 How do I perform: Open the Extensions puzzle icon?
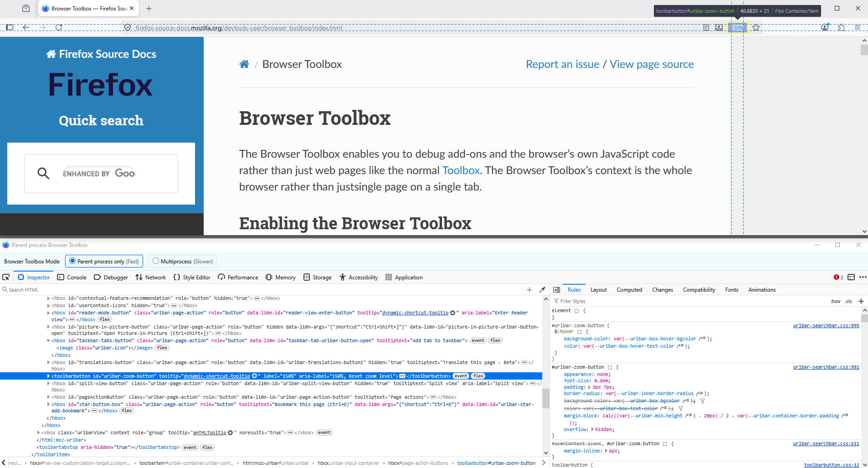(841, 27)
